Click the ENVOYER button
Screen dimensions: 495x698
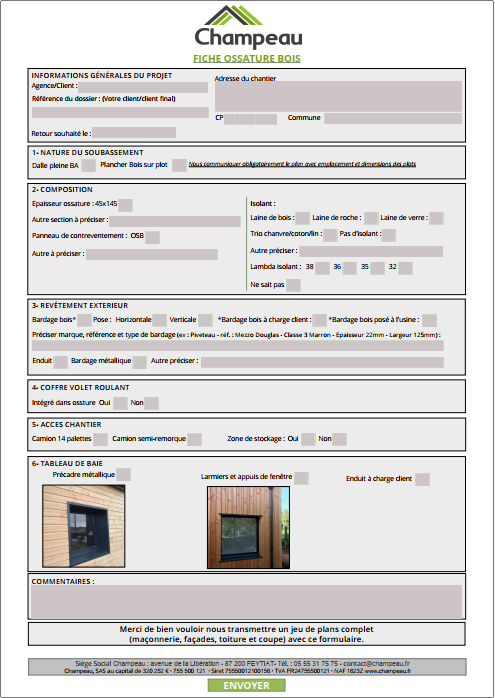(246, 686)
